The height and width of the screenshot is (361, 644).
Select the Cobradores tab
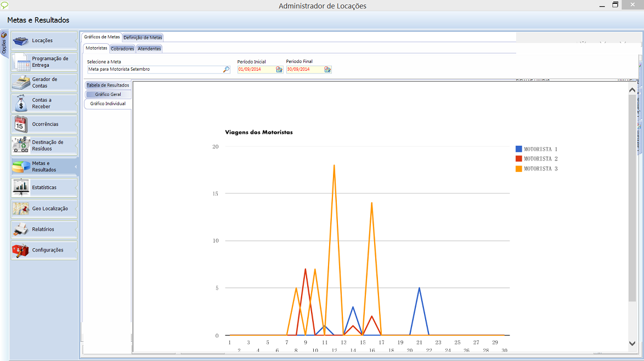tap(122, 49)
